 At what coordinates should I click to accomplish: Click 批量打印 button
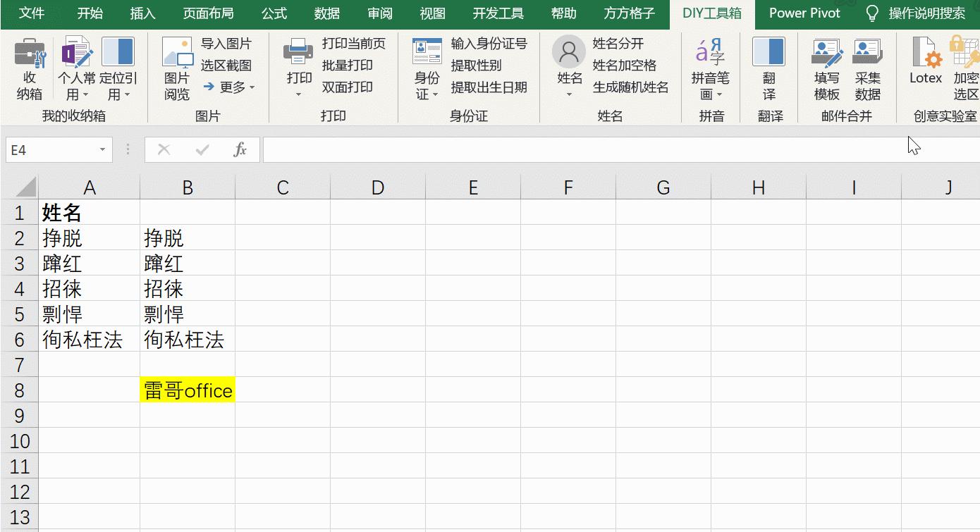(348, 66)
